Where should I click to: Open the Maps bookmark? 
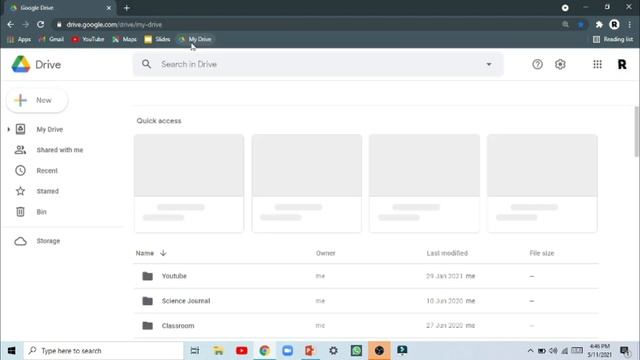pos(124,39)
